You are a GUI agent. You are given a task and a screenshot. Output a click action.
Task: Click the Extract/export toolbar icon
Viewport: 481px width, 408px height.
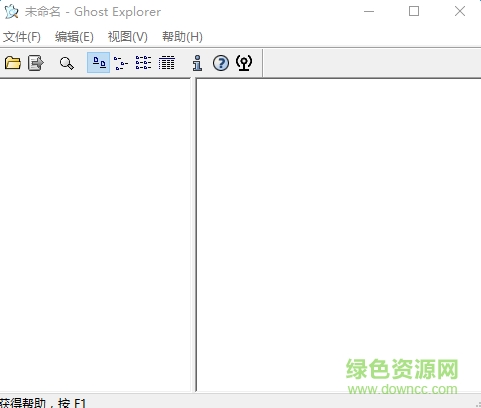[36, 63]
